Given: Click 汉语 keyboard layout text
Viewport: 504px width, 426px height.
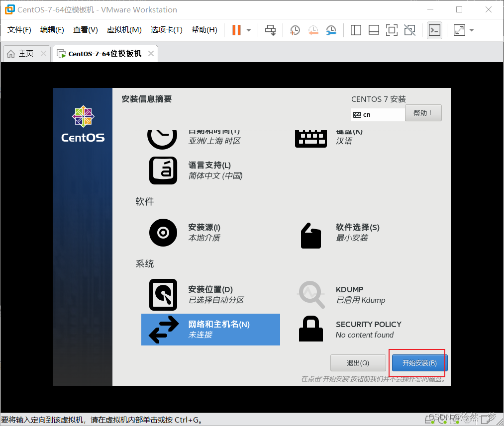Looking at the screenshot, I should tap(344, 141).
